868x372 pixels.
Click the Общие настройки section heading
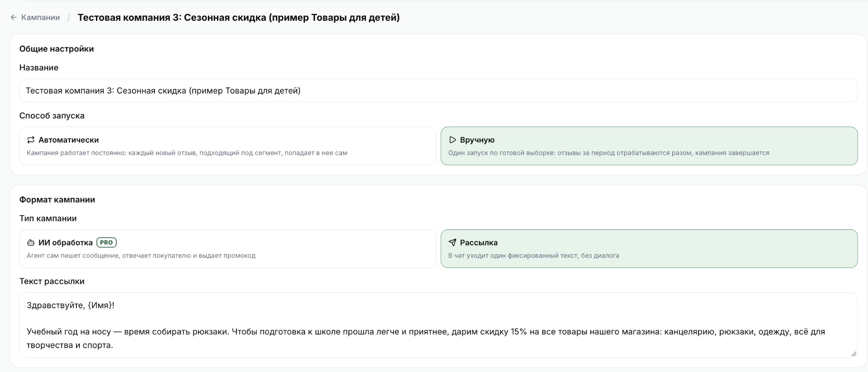point(56,49)
